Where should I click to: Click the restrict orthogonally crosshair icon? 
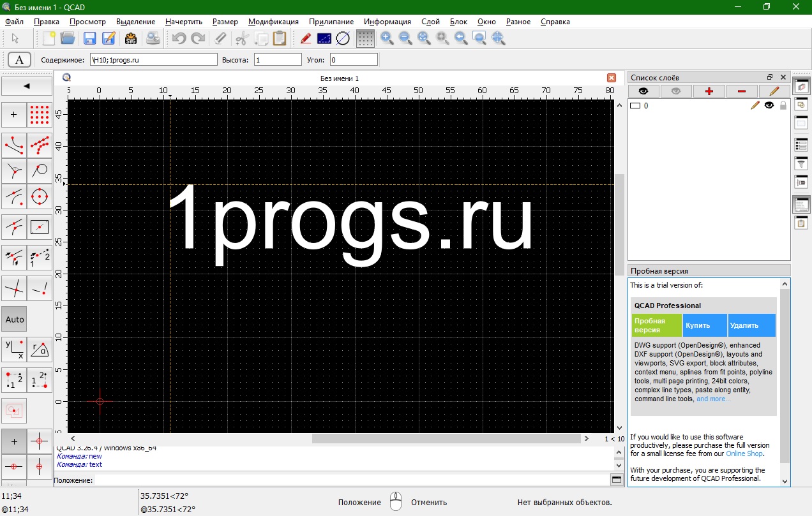pyautogui.click(x=40, y=441)
